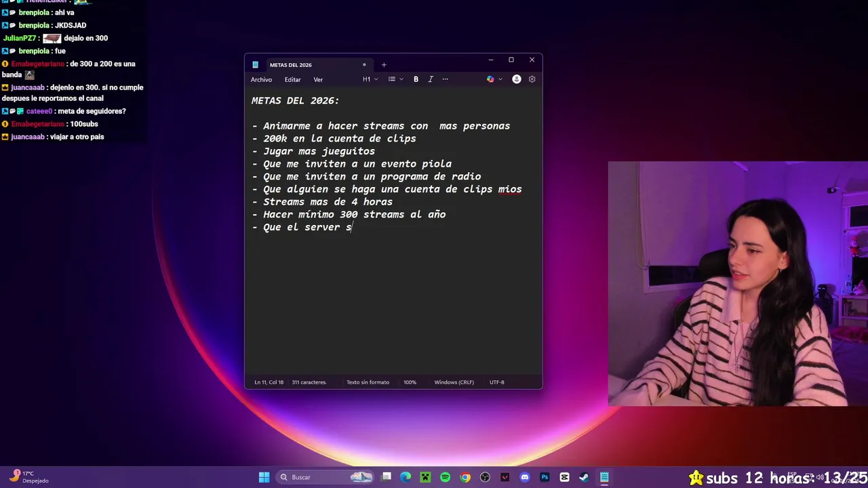Screen dimensions: 868x488
Task: Open Google Chrome from the taskbar
Action: [465, 477]
